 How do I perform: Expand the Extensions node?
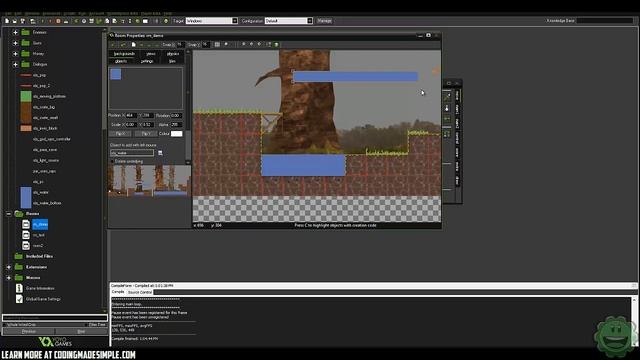tap(9, 267)
